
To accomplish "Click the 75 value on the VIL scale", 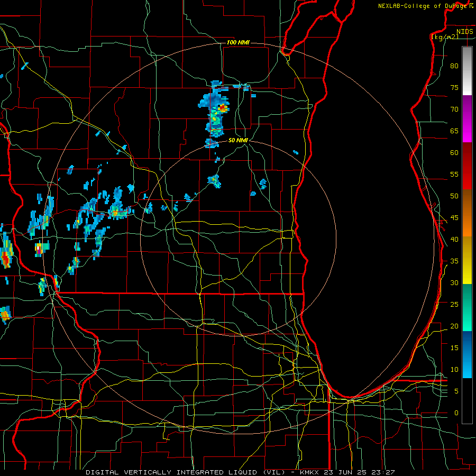I will [x=454, y=87].
